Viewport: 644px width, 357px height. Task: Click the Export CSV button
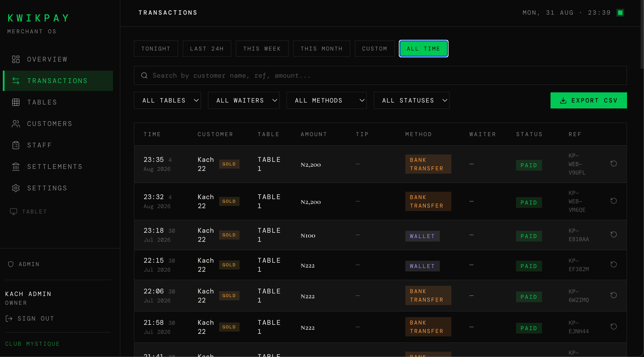[x=589, y=100]
